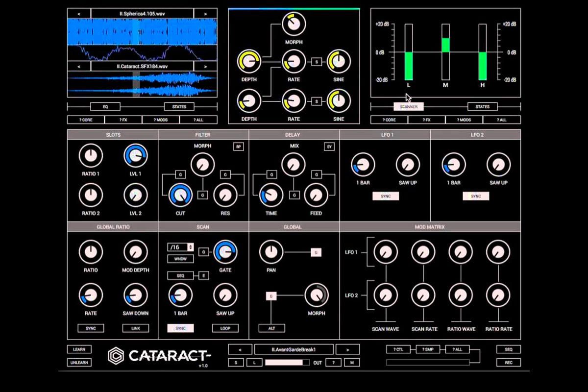
Task: Click the RATIO 1 knob in SLOTS
Action: coord(91,156)
